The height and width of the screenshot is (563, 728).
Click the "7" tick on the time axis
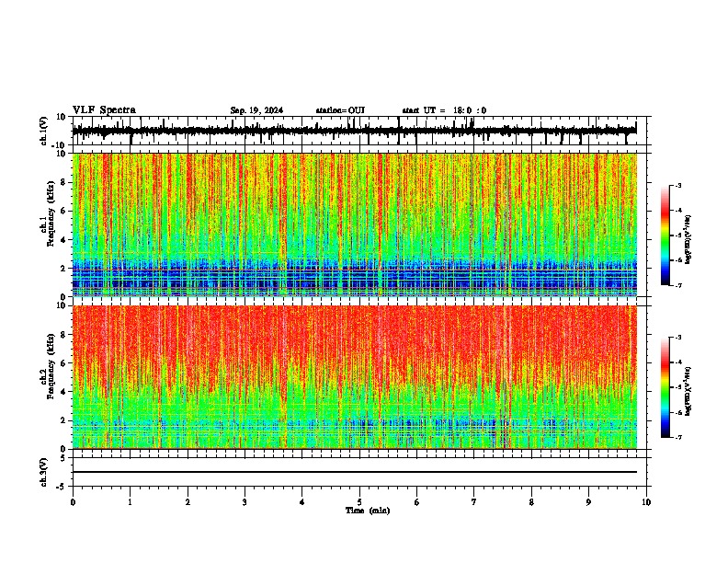coord(474,502)
